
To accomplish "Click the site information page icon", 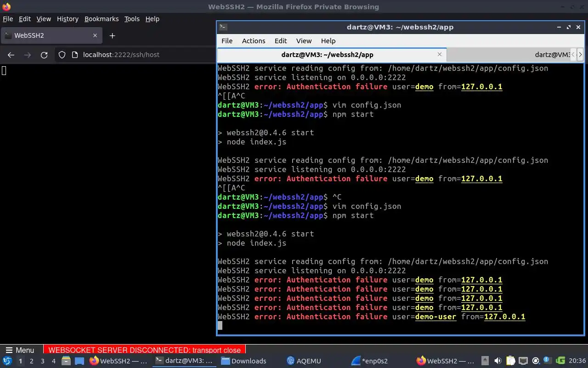I will tap(75, 55).
